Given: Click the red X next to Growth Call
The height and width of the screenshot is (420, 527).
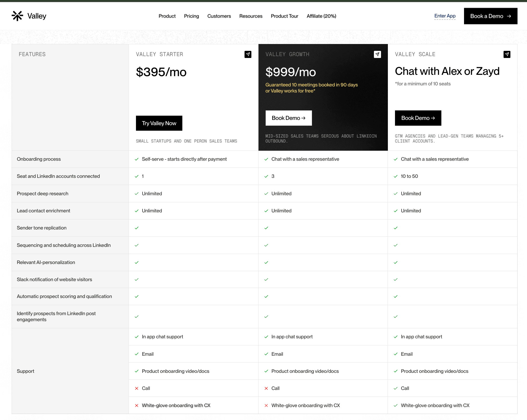Looking at the screenshot, I should 266,388.
